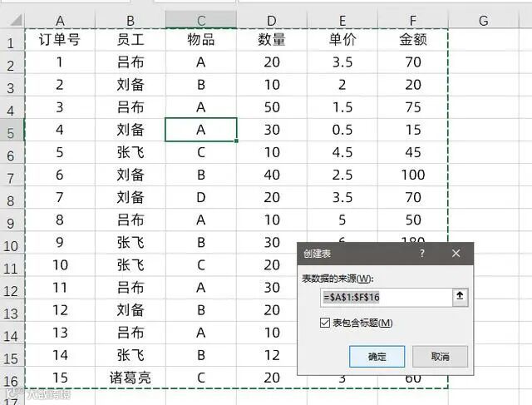Click the 单价 header cell
The width and height of the screenshot is (532, 405).
(342, 40)
